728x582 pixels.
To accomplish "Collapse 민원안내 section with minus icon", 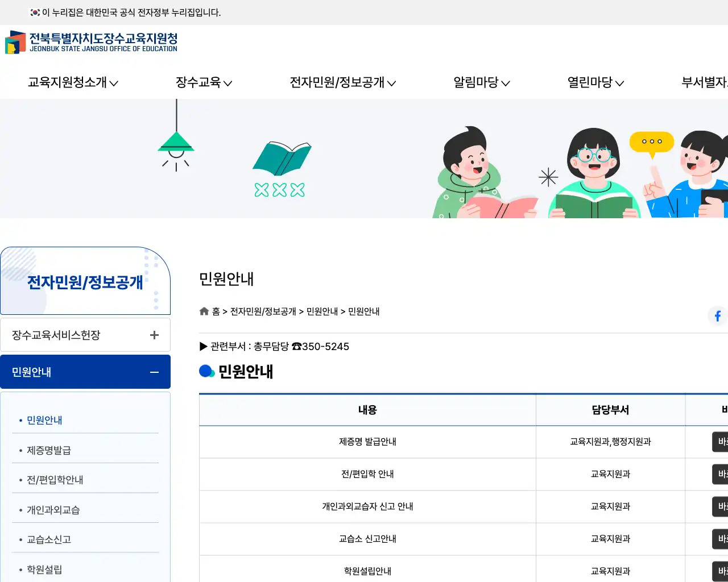I will [x=154, y=372].
